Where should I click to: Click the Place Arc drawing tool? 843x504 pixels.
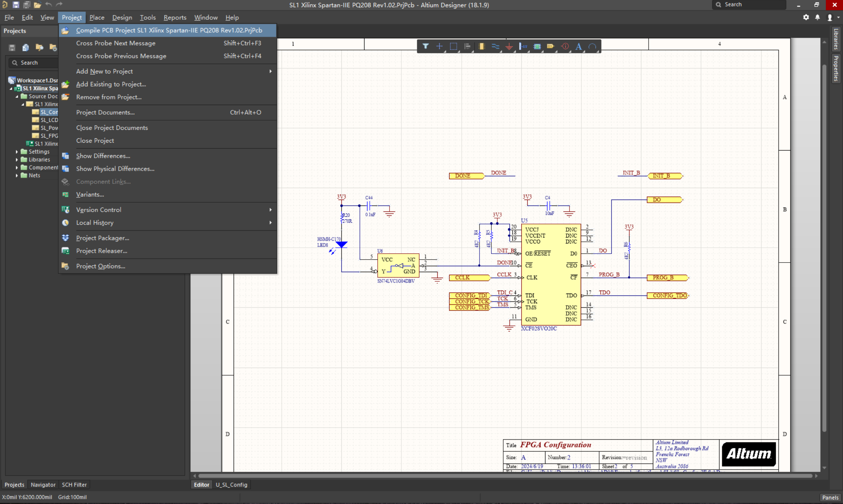(592, 46)
